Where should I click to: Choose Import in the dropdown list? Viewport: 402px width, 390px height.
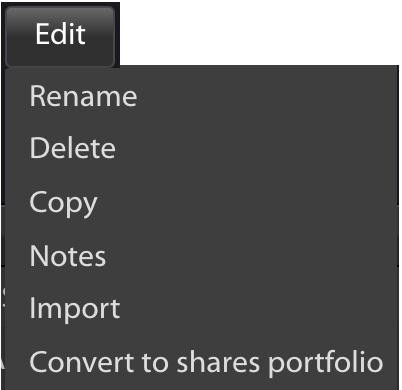[x=202, y=309]
